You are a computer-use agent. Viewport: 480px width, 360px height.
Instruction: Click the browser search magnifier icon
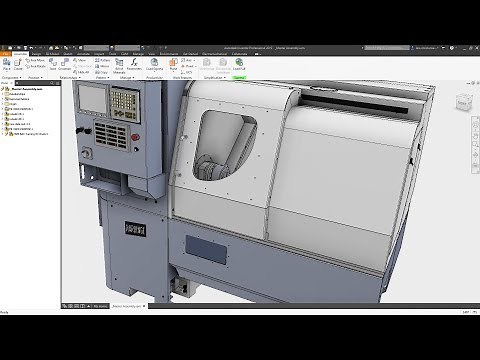52,83
